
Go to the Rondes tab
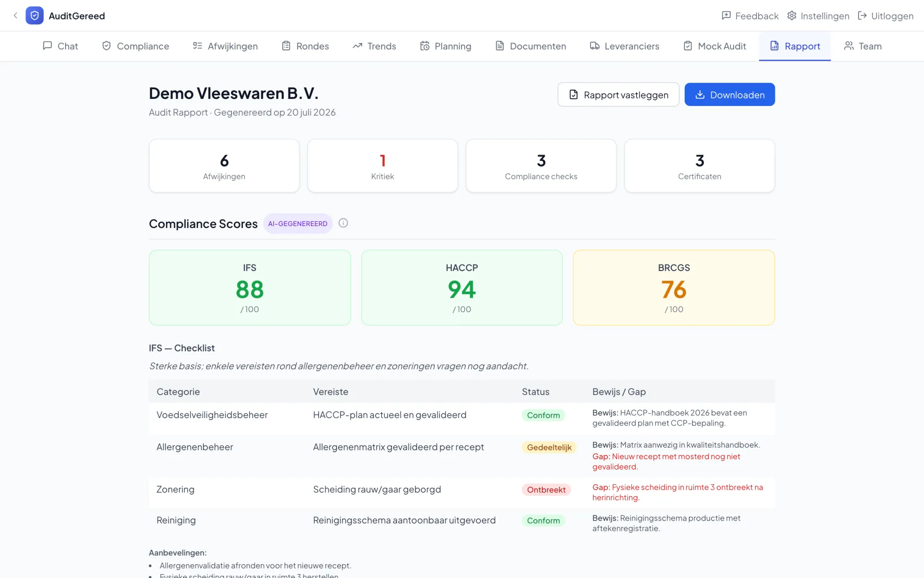(305, 46)
